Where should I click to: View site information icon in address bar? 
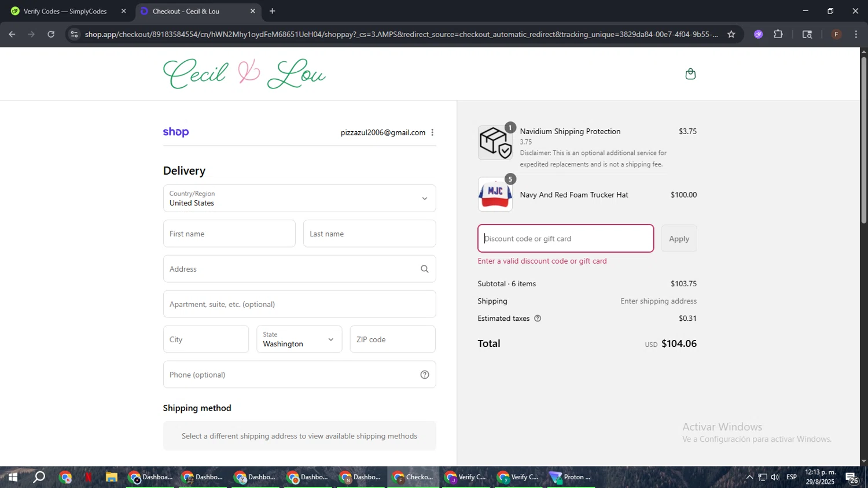(73, 34)
